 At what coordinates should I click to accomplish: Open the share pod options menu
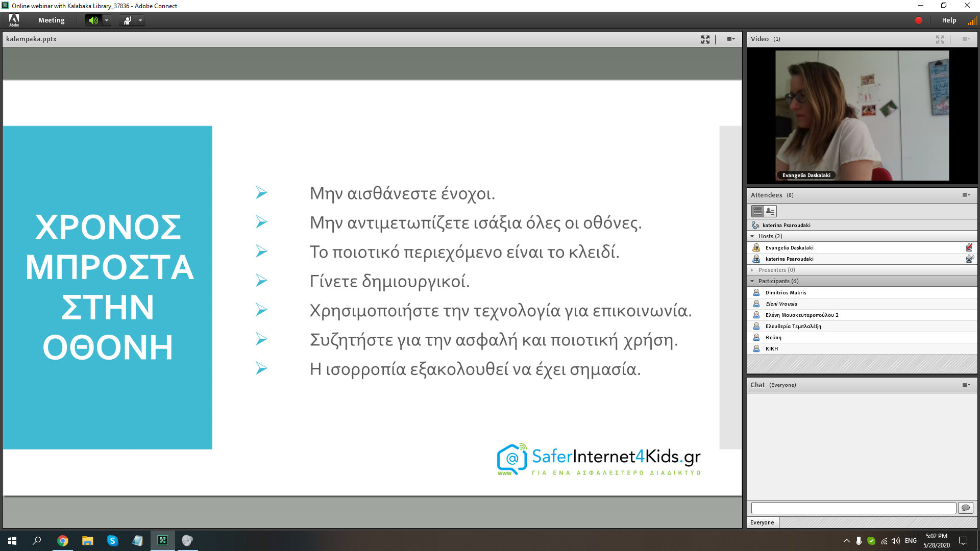(731, 39)
